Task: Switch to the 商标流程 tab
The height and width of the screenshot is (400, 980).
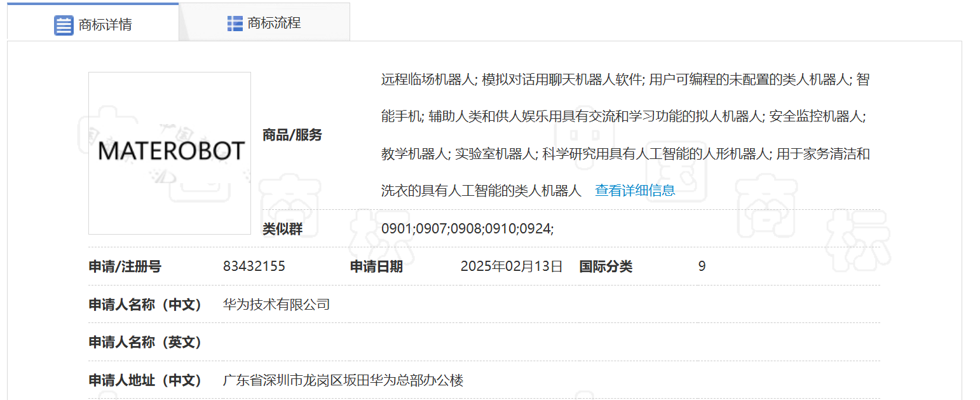Action: (264, 23)
